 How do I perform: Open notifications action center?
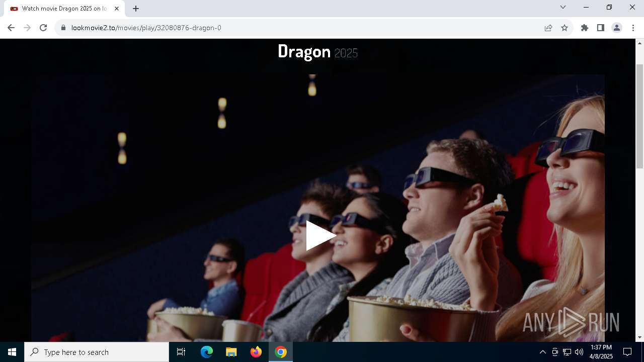pyautogui.click(x=627, y=352)
